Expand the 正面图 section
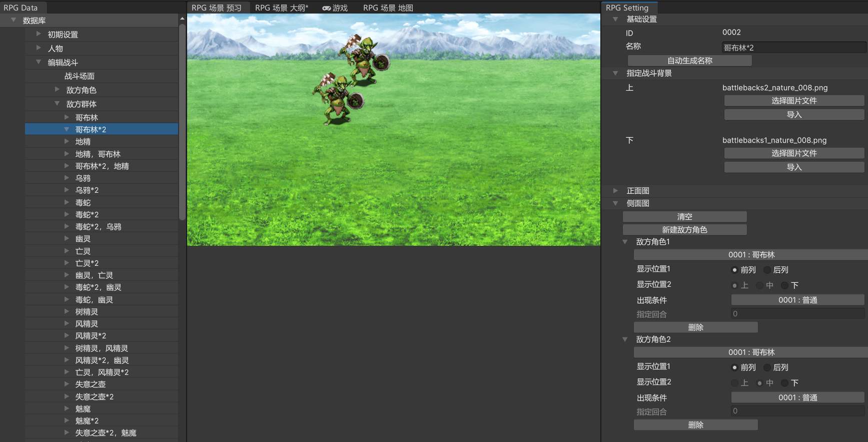Screen dimensions: 868x442 pyautogui.click(x=615, y=191)
